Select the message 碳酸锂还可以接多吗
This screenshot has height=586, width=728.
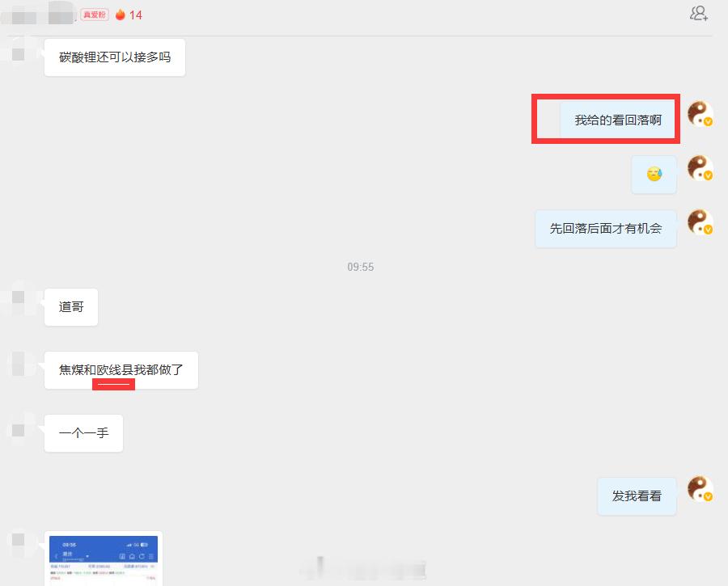[115, 57]
